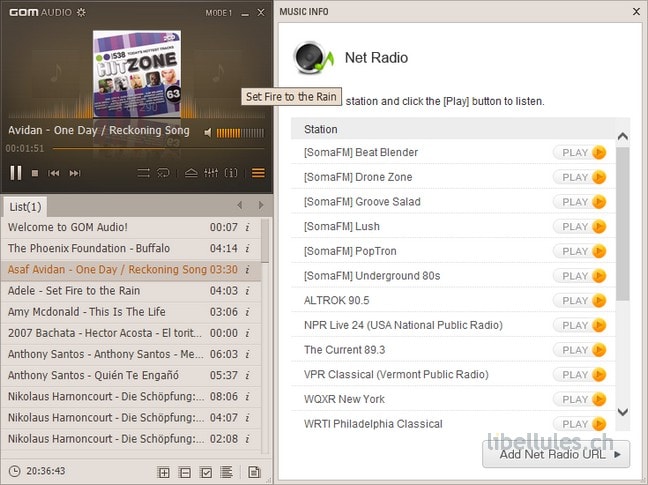The width and height of the screenshot is (648, 485).
Task: Toggle the music info panel icon
Action: (231, 173)
